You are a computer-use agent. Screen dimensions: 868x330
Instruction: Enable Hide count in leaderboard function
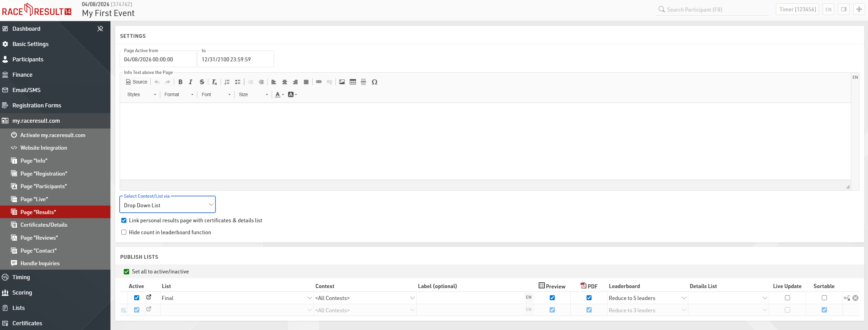tap(124, 232)
